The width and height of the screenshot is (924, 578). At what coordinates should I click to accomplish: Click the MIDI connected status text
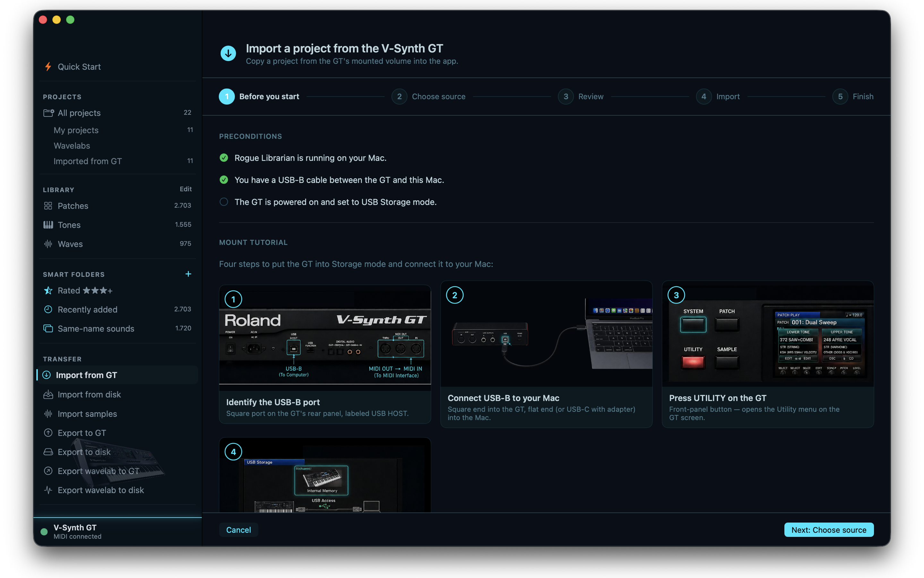pos(78,536)
